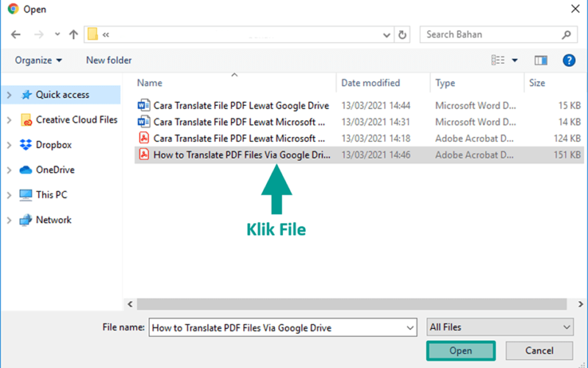
Task: Click PDF icon of How to Translate file
Action: pos(144,155)
